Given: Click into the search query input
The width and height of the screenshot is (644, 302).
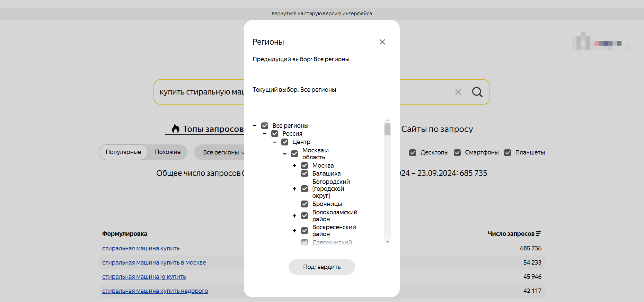Looking at the screenshot, I should 201,92.
